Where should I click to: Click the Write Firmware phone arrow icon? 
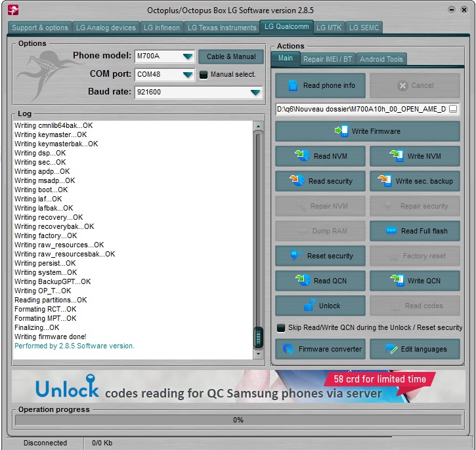coord(341,131)
